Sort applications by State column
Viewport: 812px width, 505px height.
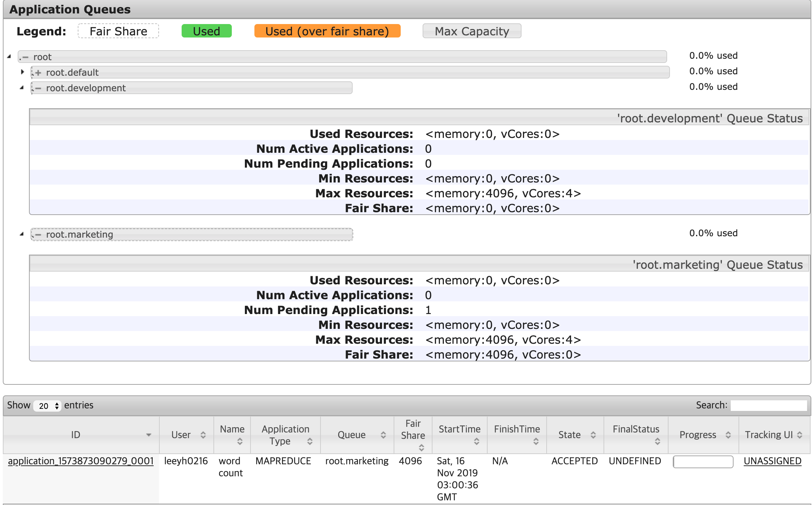pyautogui.click(x=593, y=435)
